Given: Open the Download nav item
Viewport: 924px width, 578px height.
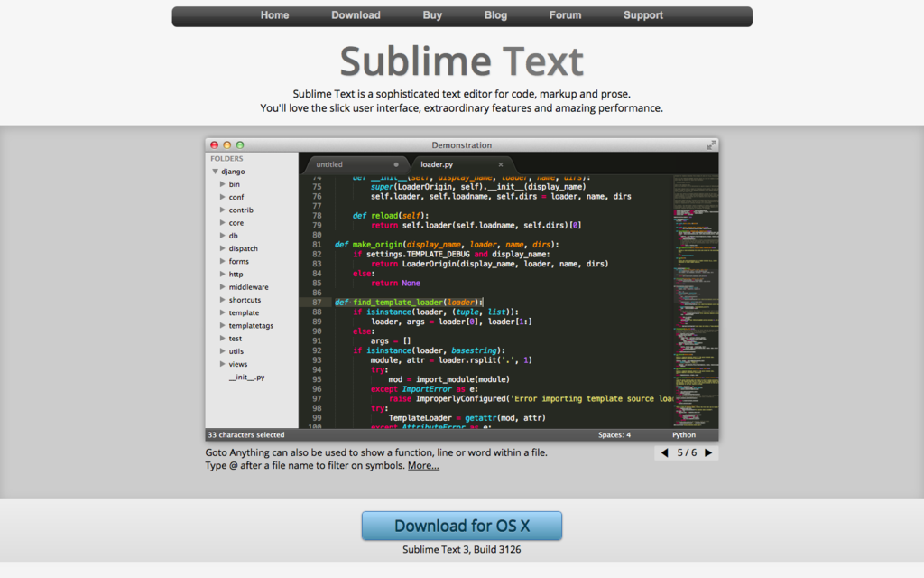Looking at the screenshot, I should click(x=356, y=15).
